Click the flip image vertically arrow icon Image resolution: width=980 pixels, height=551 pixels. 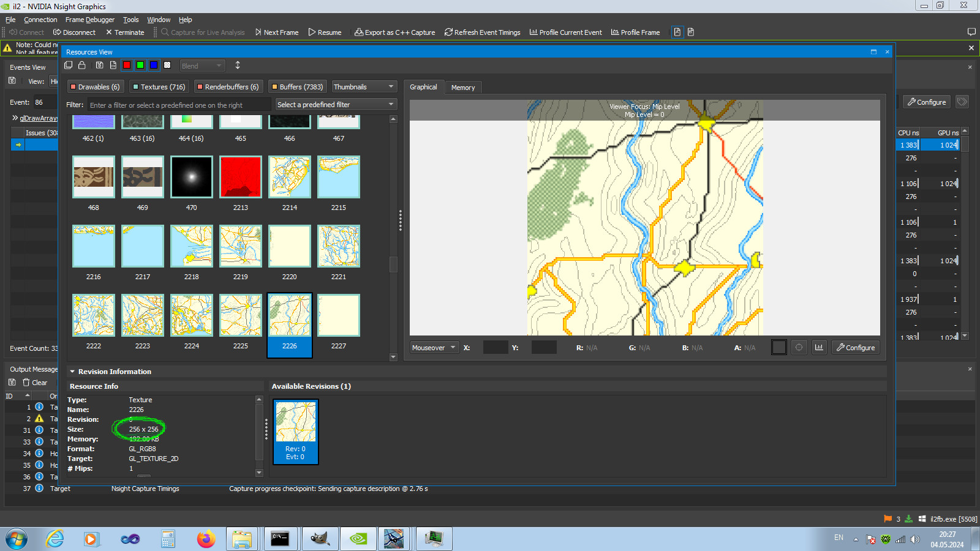click(x=238, y=66)
